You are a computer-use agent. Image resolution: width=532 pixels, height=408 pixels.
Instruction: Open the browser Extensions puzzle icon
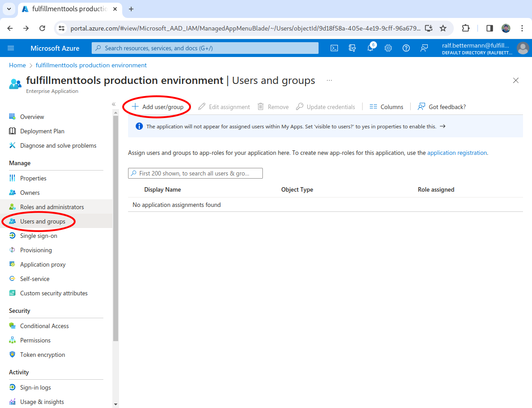[466, 28]
